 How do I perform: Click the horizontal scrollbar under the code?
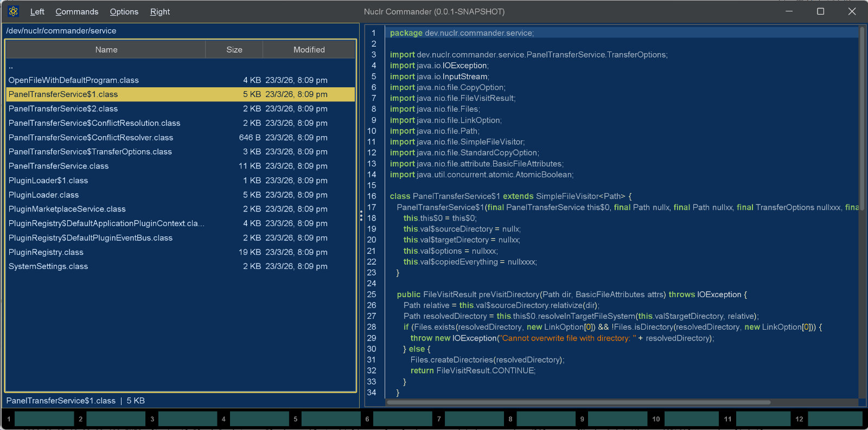[x=578, y=402]
